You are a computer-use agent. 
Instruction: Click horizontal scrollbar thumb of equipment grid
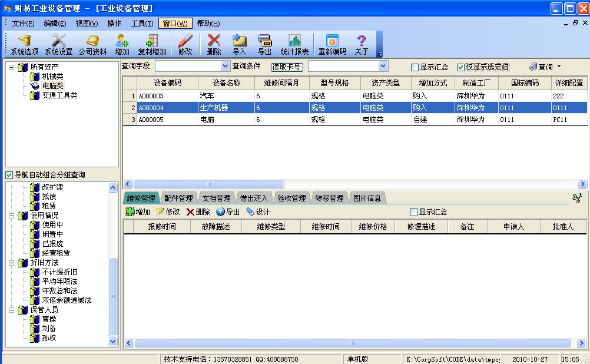pyautogui.click(x=208, y=184)
